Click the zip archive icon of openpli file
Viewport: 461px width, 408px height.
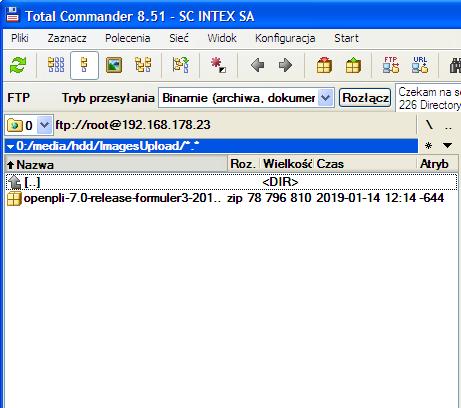pos(14,199)
